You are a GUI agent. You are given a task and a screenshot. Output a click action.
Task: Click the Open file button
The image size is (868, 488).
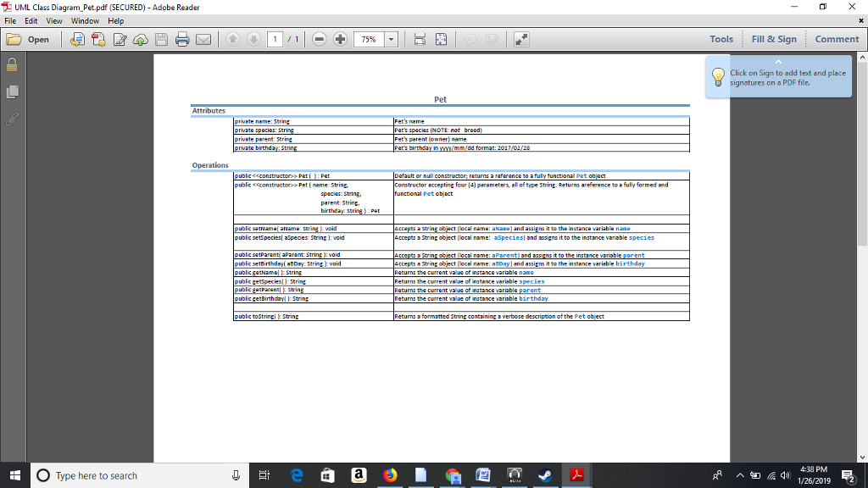click(x=28, y=39)
